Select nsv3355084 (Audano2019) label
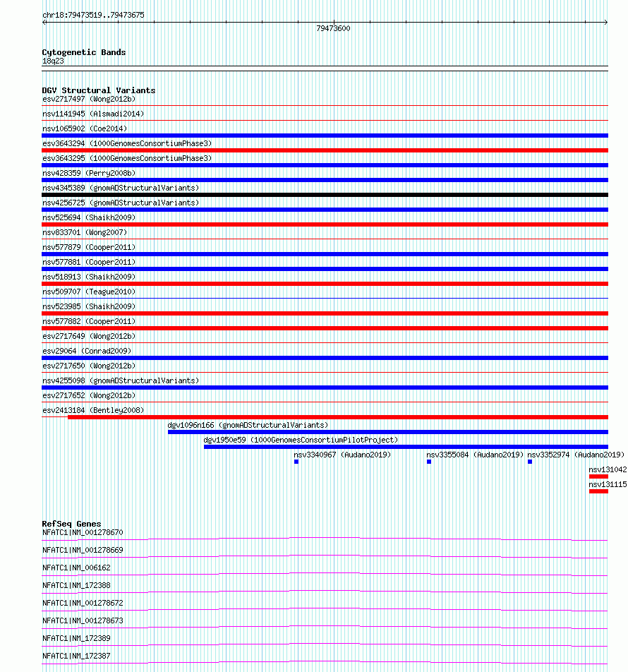This screenshot has height=672, width=628. tap(475, 455)
